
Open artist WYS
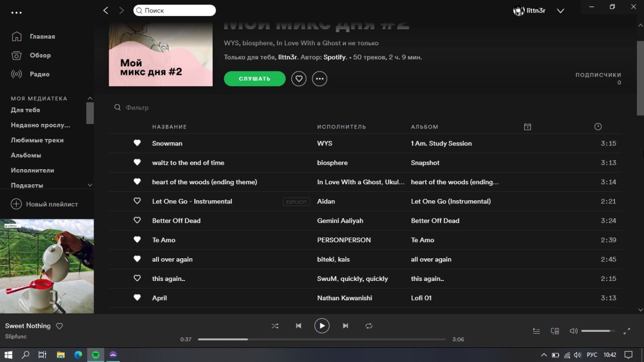325,143
